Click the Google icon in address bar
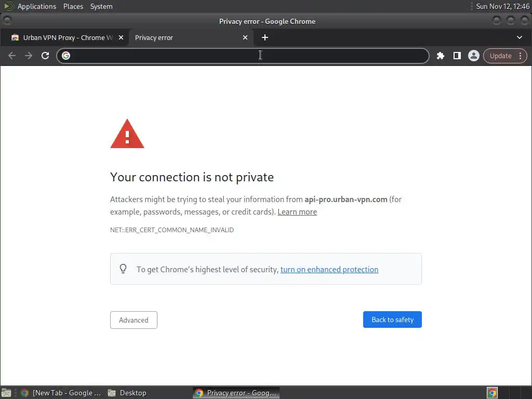This screenshot has height=399, width=532. coord(66,56)
